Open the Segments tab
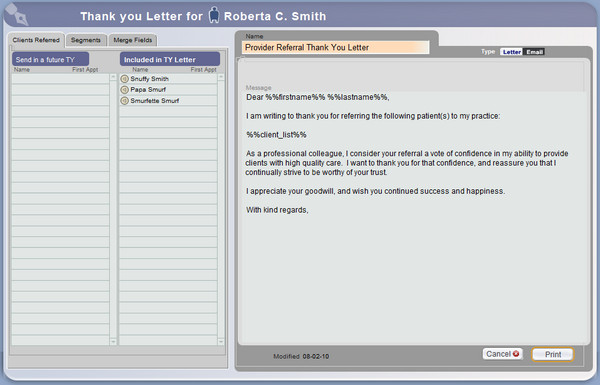Screen dimensions: 600x385 (86, 40)
